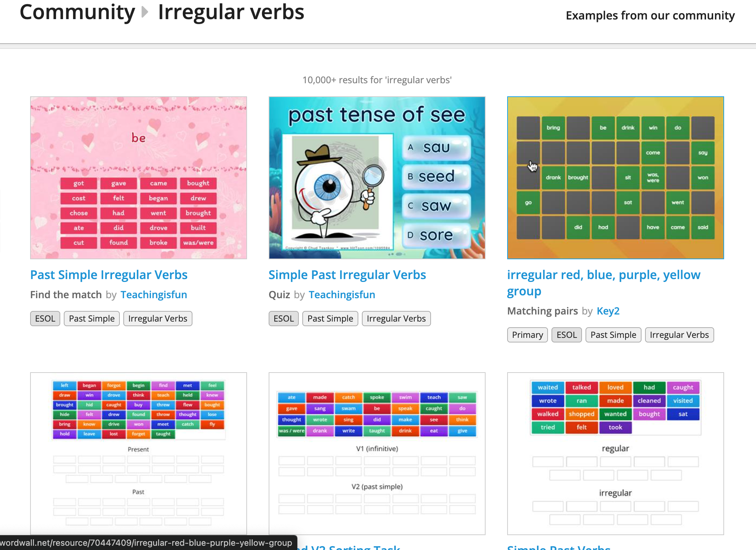Click Irregular Verbs tag under Key2 resource
The height and width of the screenshot is (550, 756).
[679, 335]
